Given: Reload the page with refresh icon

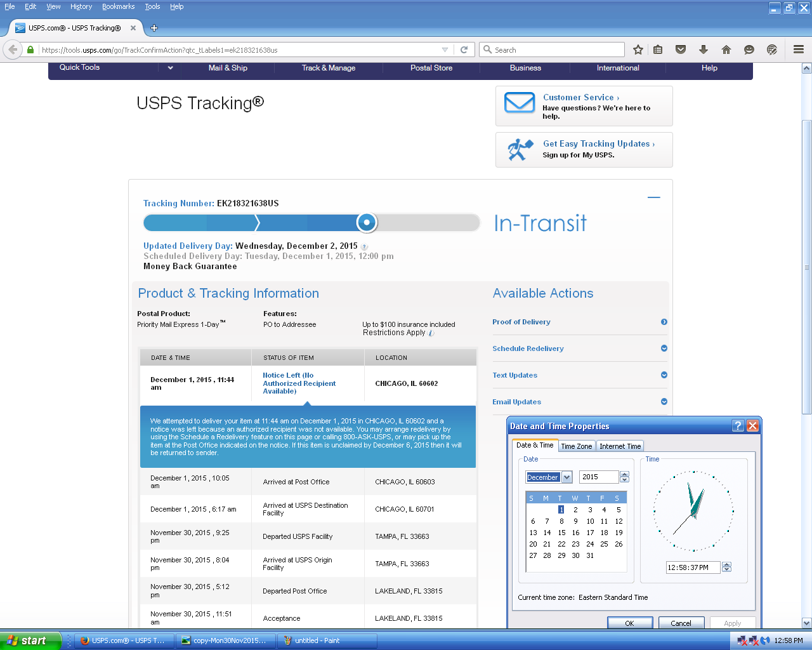Looking at the screenshot, I should coord(464,50).
